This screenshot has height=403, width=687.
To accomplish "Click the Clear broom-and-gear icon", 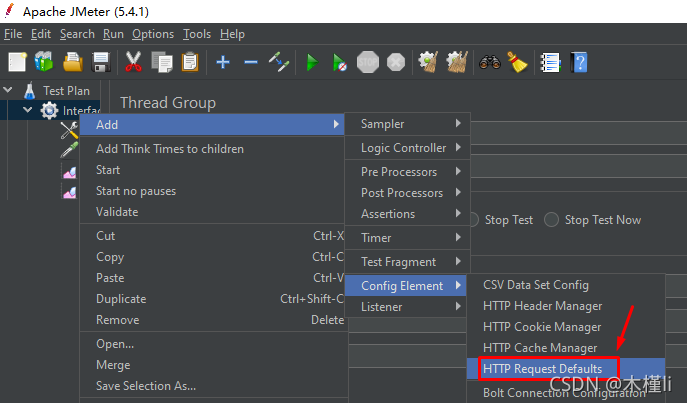I will 428,62.
